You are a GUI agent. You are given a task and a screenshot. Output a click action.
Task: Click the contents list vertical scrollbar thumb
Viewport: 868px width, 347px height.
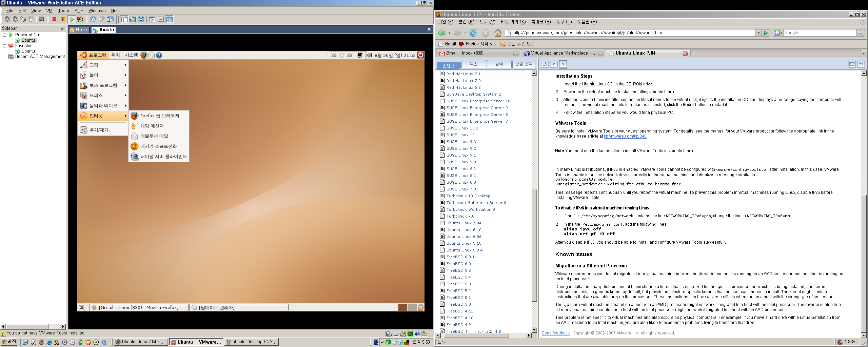coord(534,245)
